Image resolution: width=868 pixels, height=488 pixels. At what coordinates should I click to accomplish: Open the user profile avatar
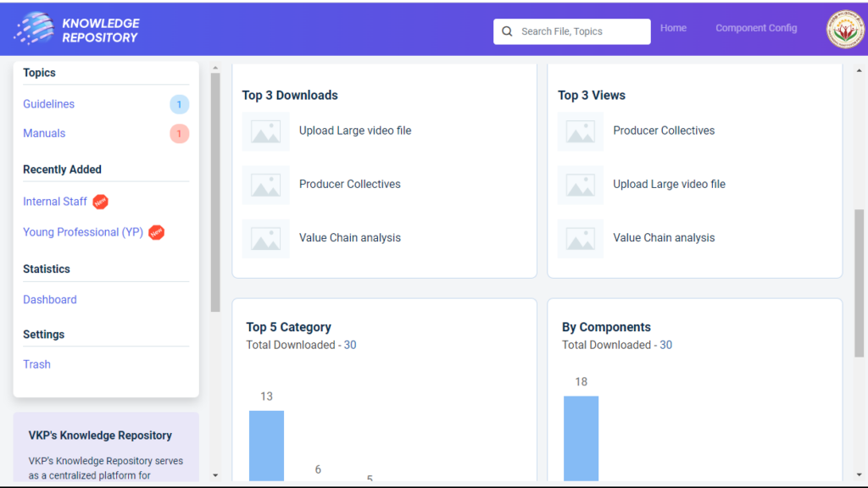[x=845, y=30]
